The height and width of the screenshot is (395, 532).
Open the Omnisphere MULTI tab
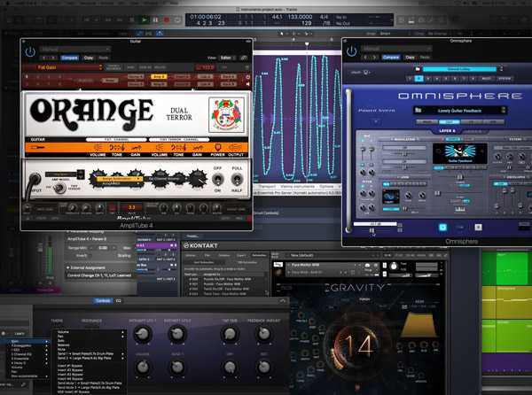click(x=486, y=79)
